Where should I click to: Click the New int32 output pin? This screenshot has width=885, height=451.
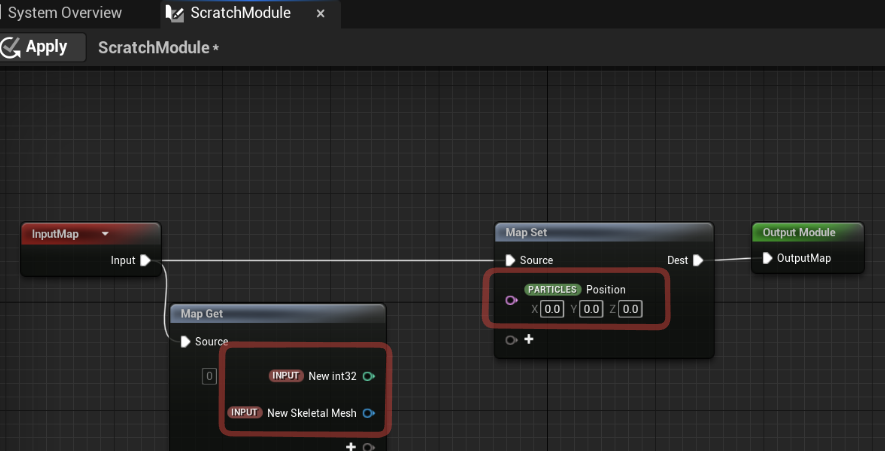[x=369, y=376]
